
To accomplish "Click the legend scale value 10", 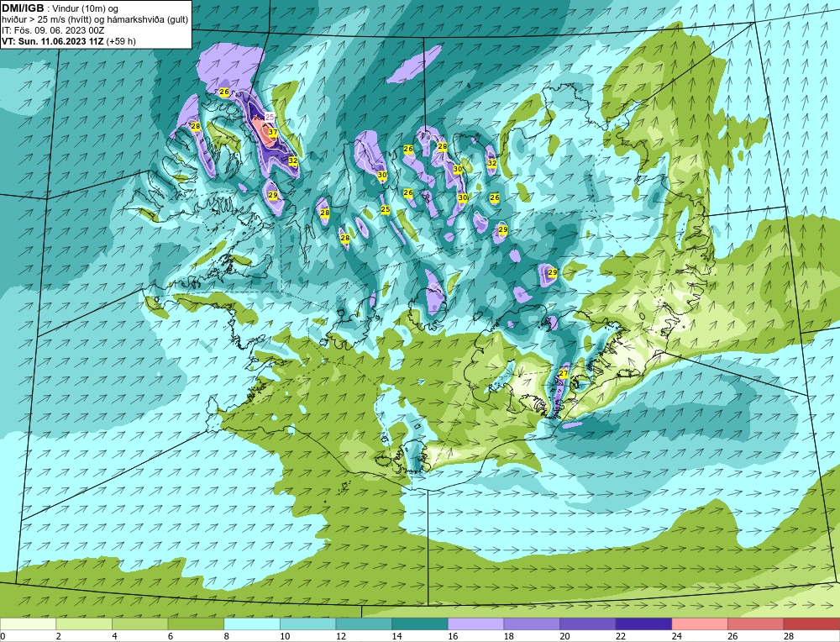I will pyautogui.click(x=285, y=636).
